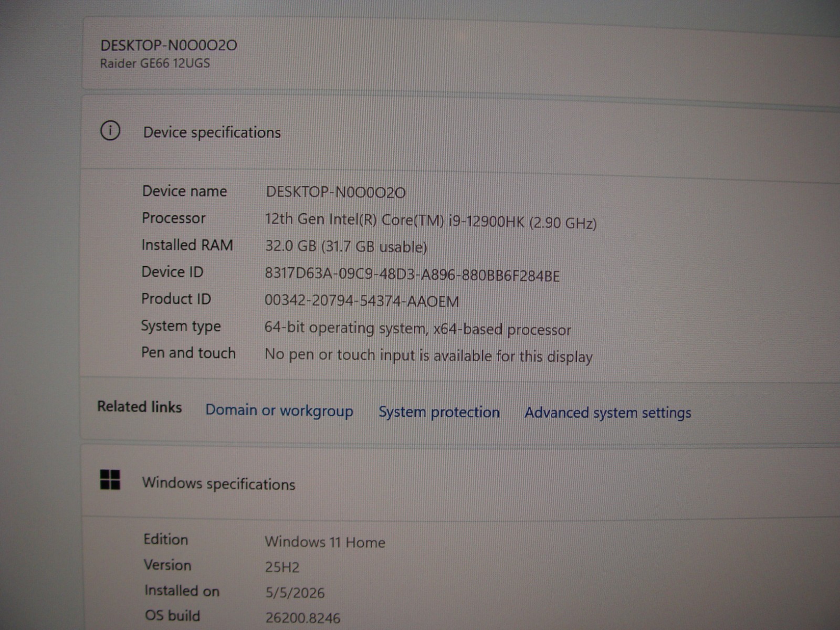The image size is (840, 630).
Task: Click the Device specifications info icon
Action: coord(110,130)
